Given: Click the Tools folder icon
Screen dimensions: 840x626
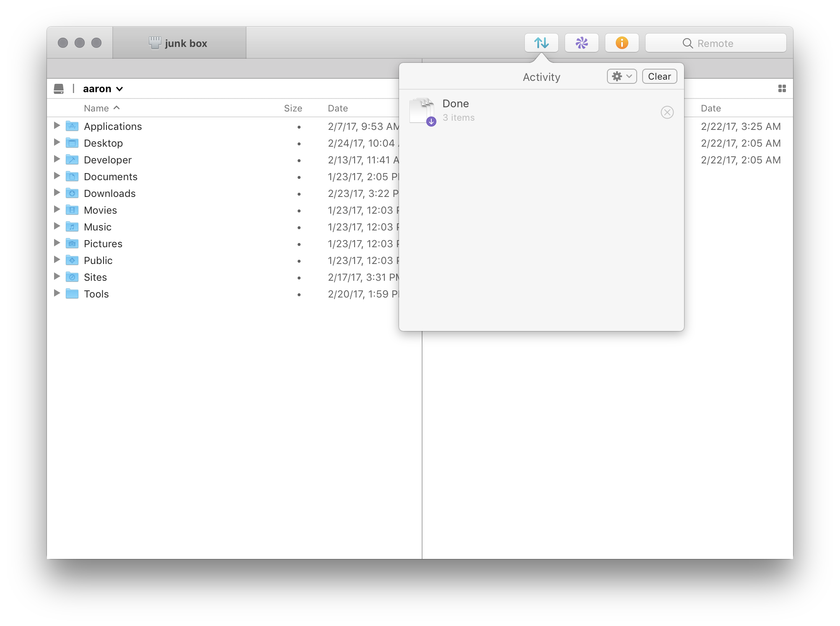Looking at the screenshot, I should tap(72, 293).
